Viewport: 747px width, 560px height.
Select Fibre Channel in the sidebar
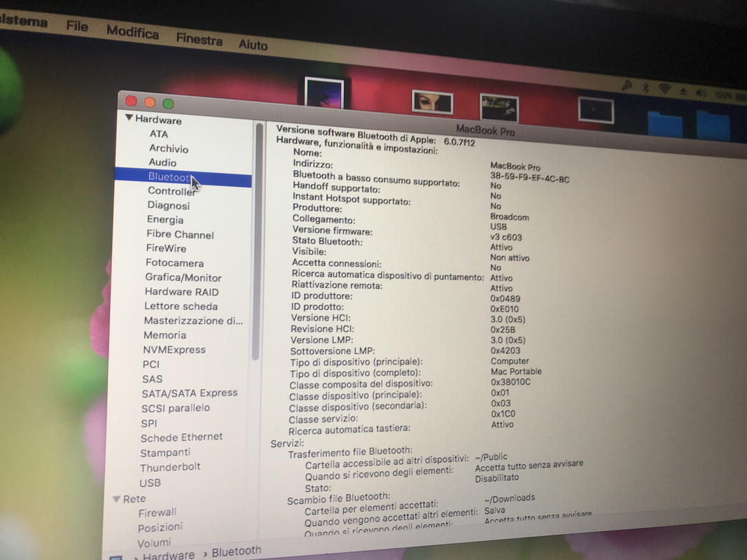pyautogui.click(x=180, y=234)
